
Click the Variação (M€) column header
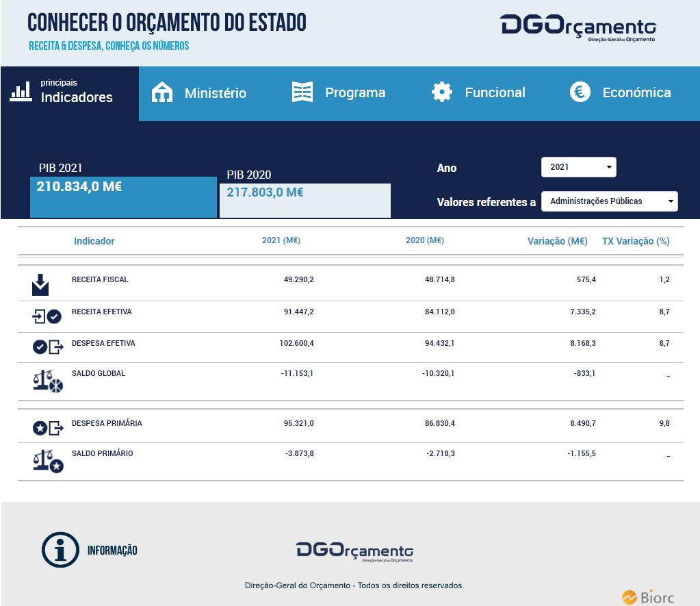557,241
